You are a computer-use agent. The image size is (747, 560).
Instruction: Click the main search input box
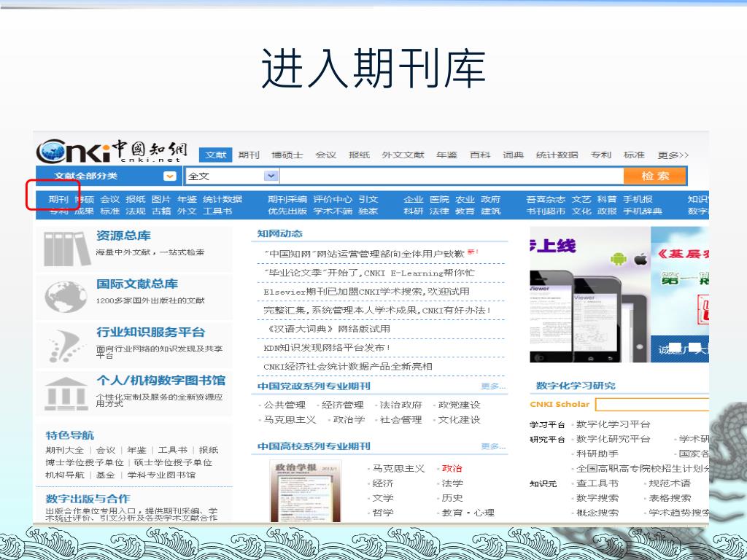point(452,176)
